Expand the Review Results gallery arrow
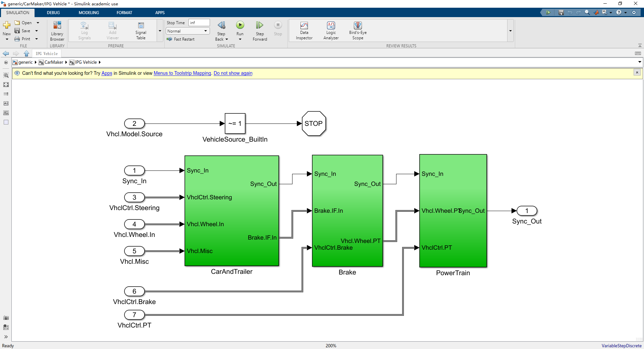Image resolution: width=644 pixels, height=349 pixels. (x=511, y=31)
